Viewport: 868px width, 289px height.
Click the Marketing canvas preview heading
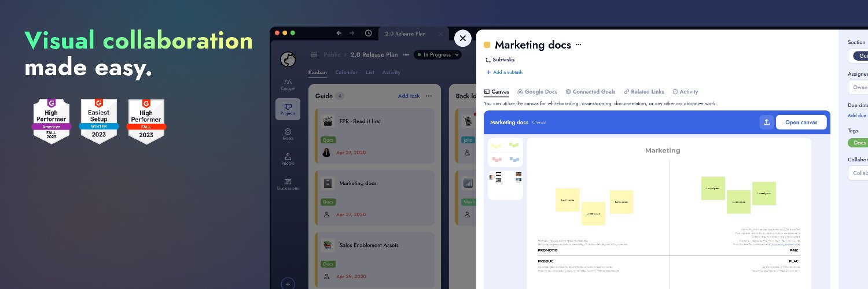coord(663,150)
